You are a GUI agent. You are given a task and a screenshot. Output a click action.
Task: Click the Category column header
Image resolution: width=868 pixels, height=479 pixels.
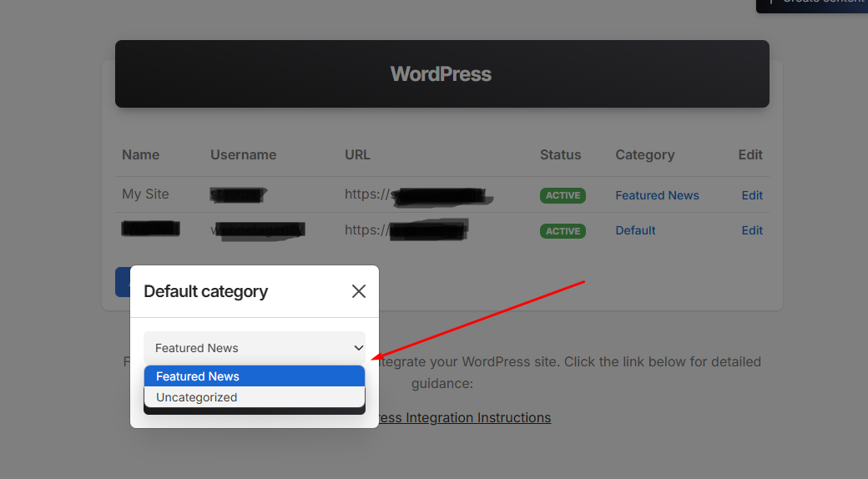point(645,155)
